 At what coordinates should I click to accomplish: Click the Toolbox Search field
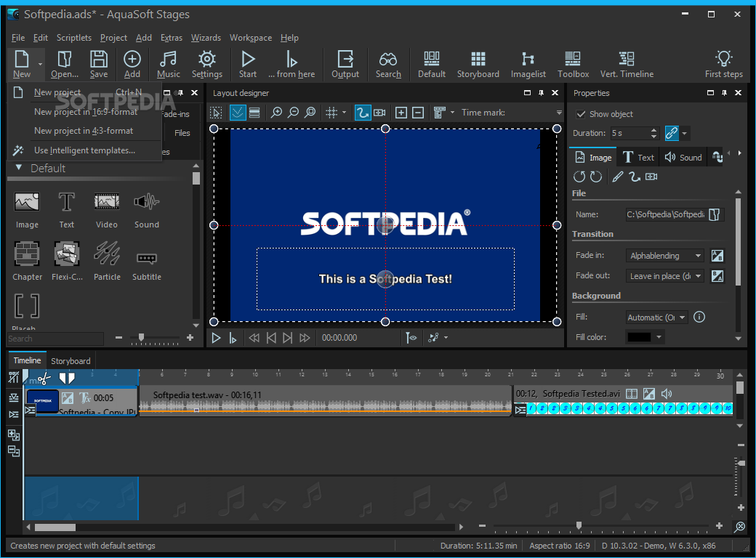[x=55, y=339]
